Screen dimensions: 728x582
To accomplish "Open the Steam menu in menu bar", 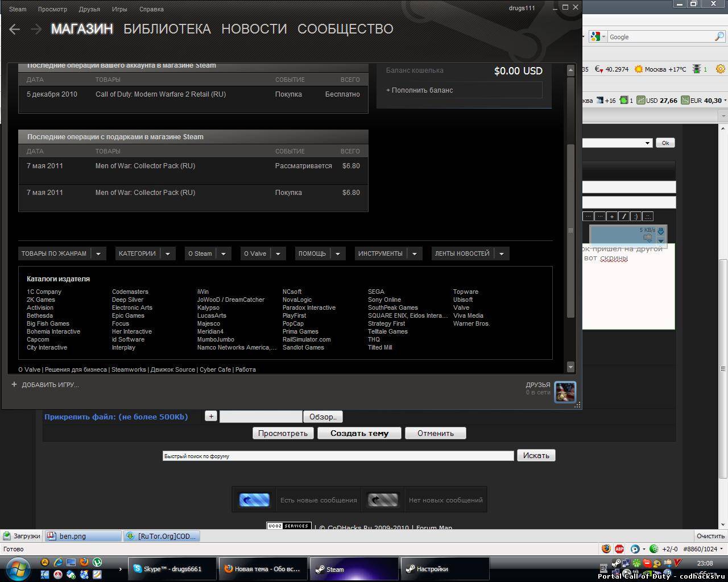I will pyautogui.click(x=18, y=9).
